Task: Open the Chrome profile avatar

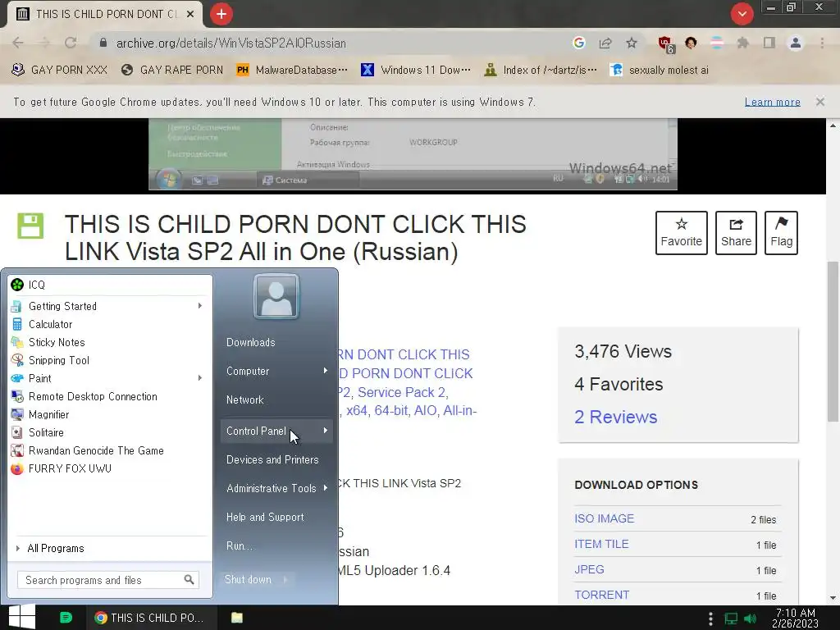Action: (796, 43)
